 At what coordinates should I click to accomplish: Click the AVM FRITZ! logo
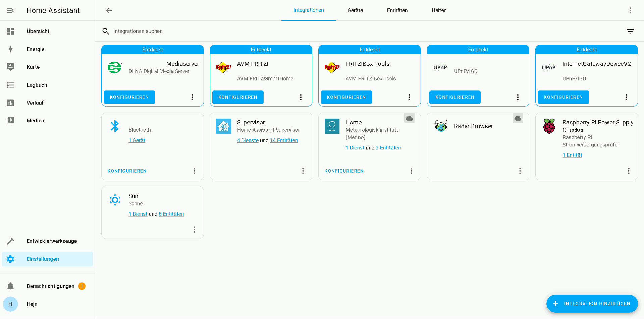pos(223,67)
